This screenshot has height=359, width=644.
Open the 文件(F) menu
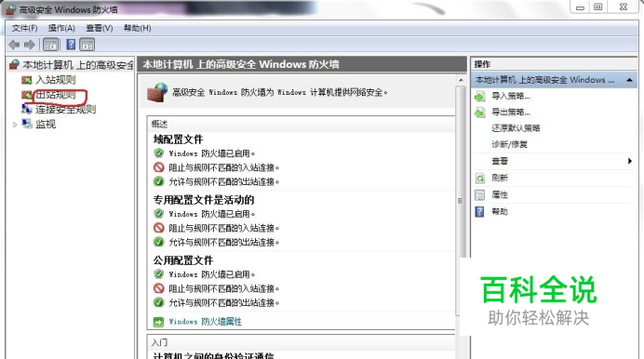pos(24,28)
